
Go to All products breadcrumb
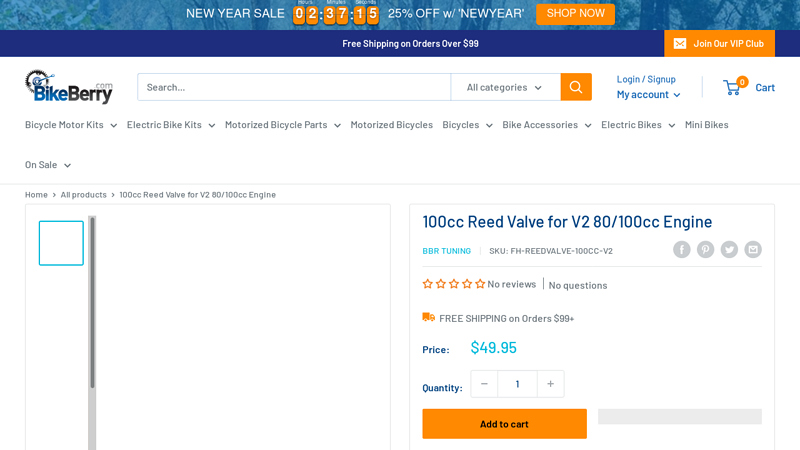(x=84, y=194)
